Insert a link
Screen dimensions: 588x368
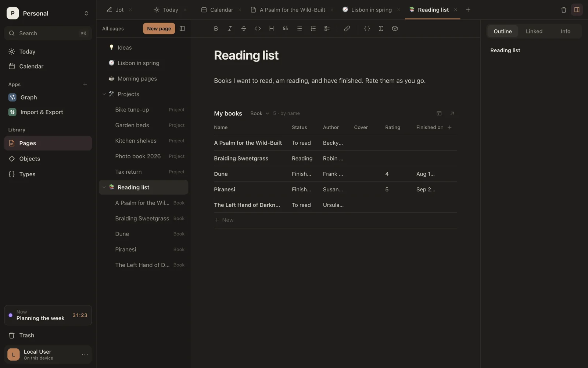tap(347, 29)
